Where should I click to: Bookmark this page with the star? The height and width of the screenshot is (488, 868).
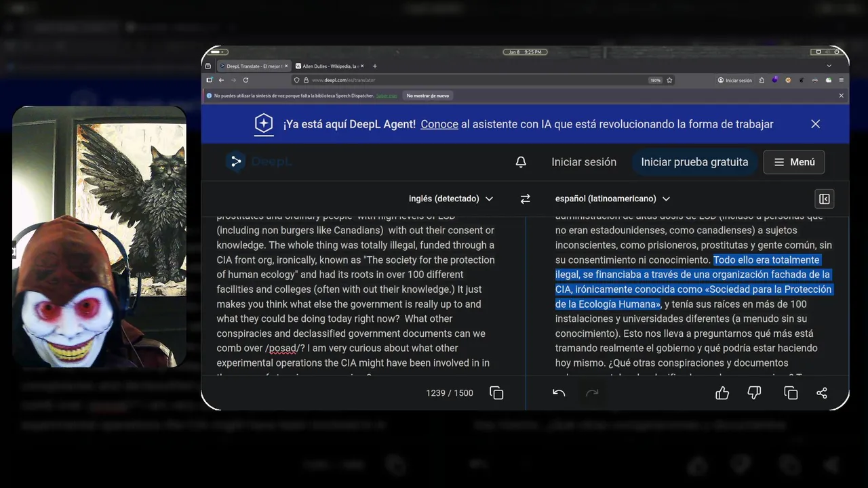point(669,80)
